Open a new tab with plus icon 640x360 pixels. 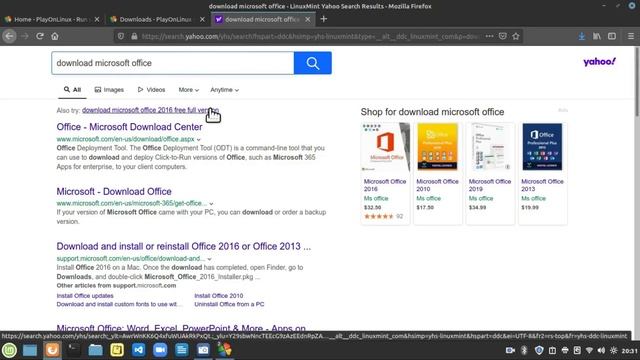[x=324, y=19]
